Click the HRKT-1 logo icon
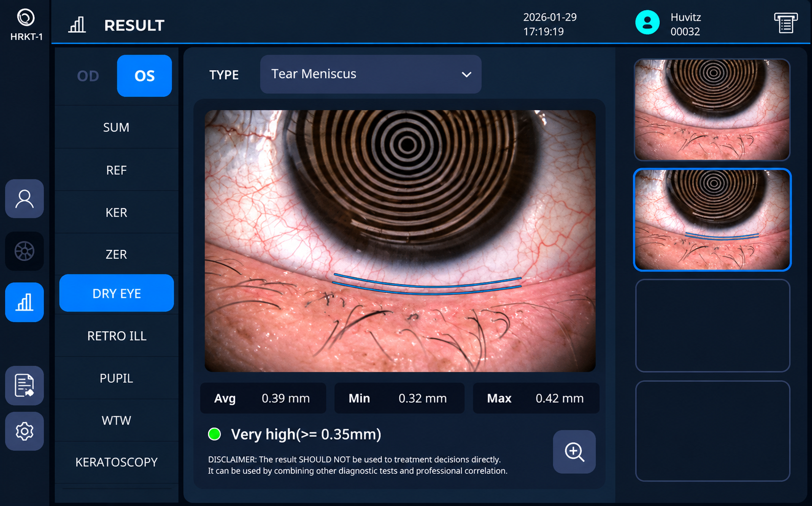 [x=26, y=18]
